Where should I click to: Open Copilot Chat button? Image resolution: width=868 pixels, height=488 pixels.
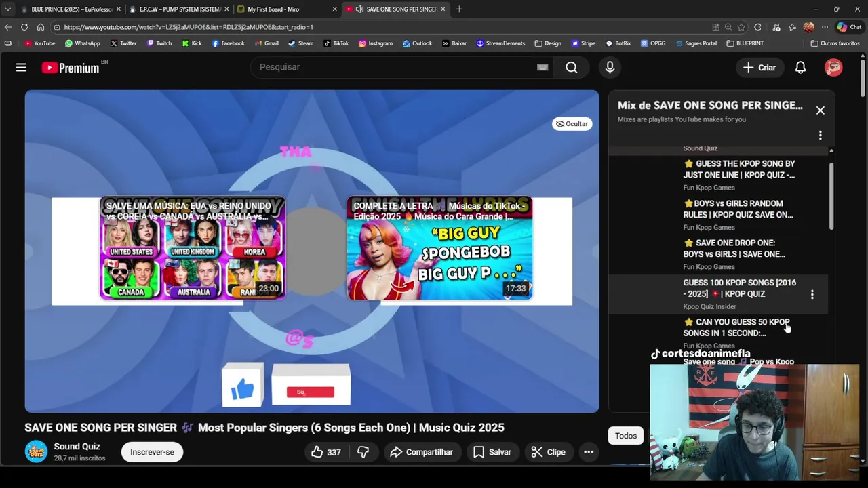850,27
